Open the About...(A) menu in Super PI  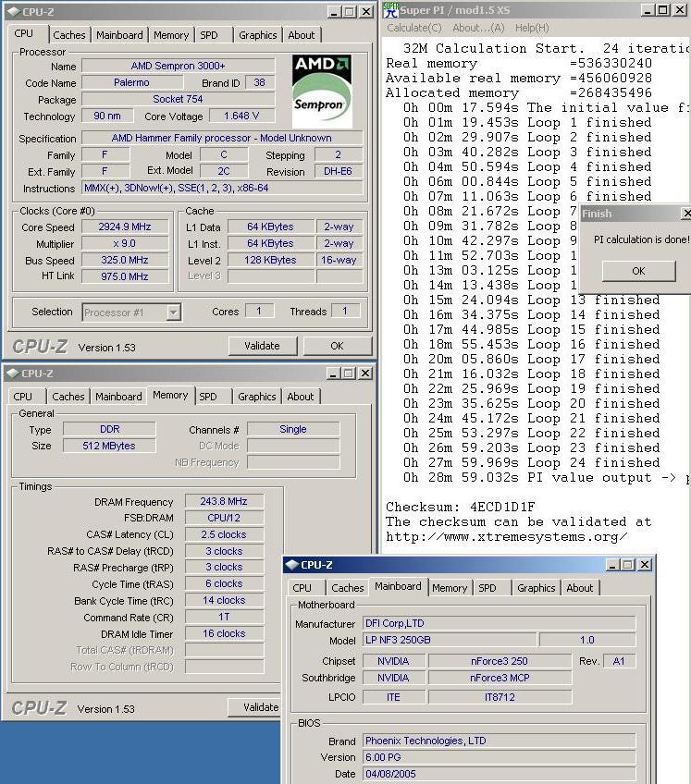click(478, 28)
